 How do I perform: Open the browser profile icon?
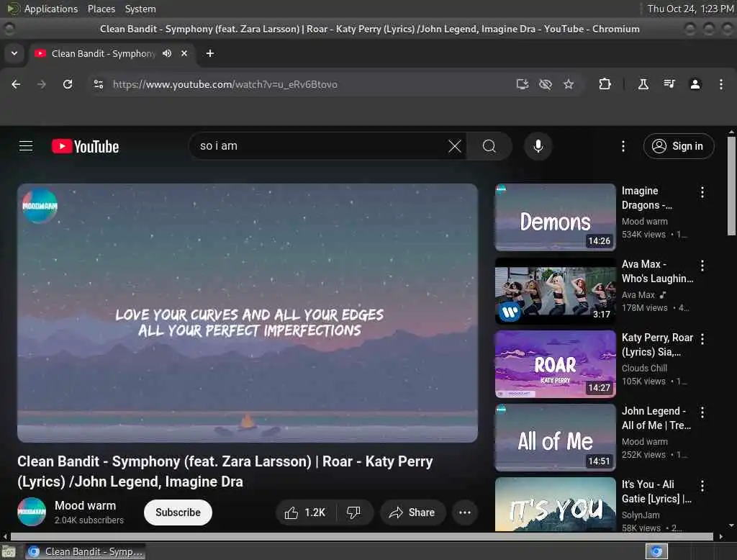pos(695,84)
